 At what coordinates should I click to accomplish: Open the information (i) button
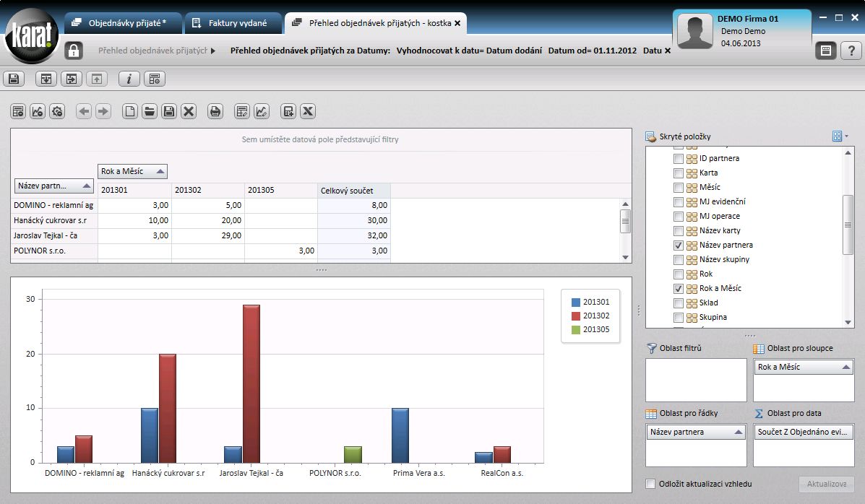[129, 79]
